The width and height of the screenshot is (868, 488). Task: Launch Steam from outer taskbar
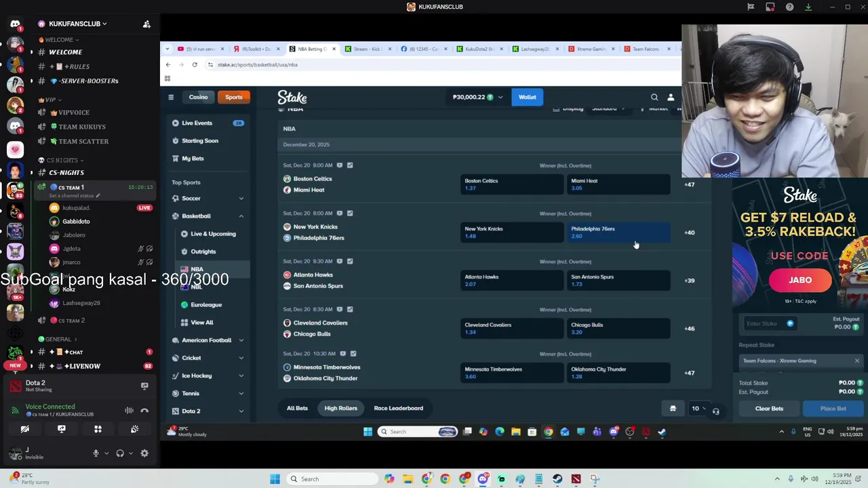coord(557,479)
